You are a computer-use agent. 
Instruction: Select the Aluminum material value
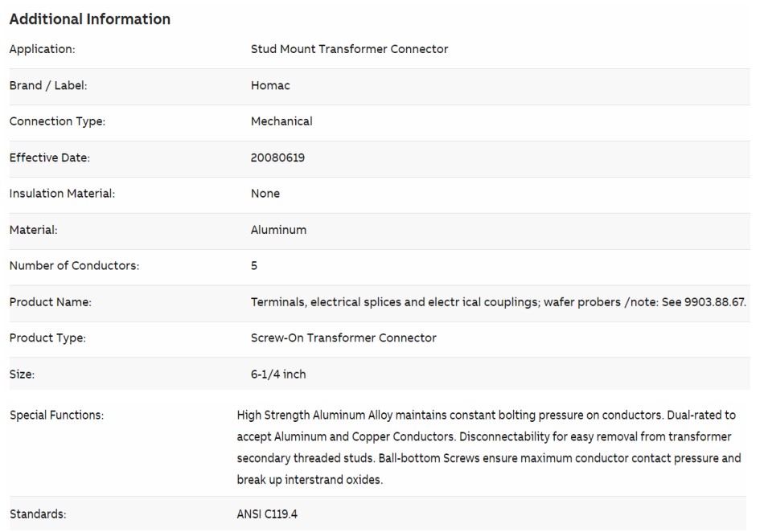click(279, 230)
